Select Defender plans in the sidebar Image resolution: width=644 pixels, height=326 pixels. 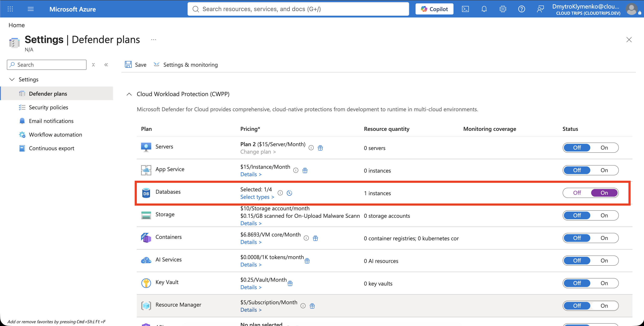coord(57,94)
